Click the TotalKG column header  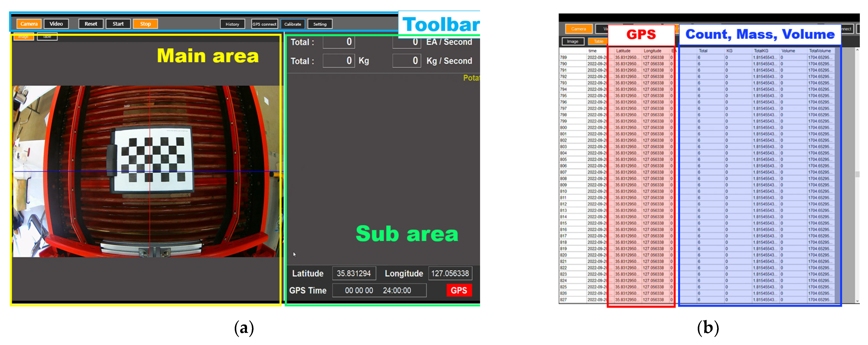pyautogui.click(x=761, y=51)
